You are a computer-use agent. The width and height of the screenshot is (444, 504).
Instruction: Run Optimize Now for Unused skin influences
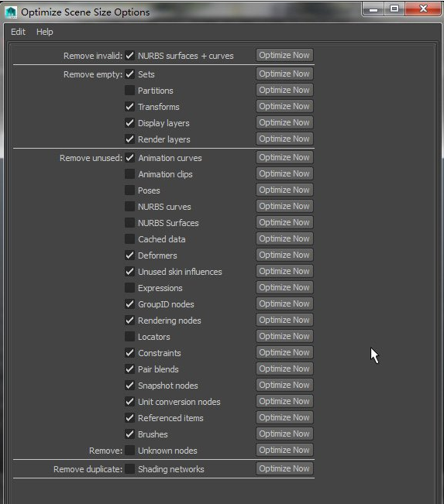click(284, 271)
